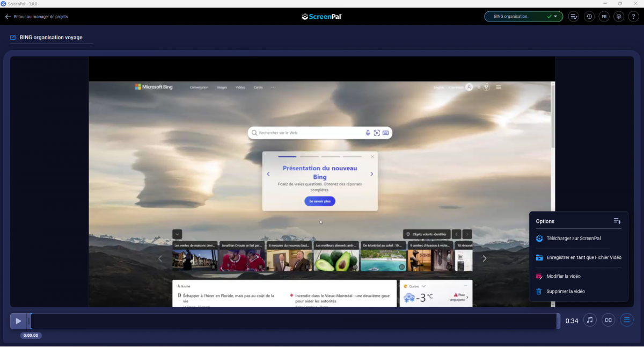Click the presentation card's left arrow
Screen dimensions: 644x347
click(268, 174)
